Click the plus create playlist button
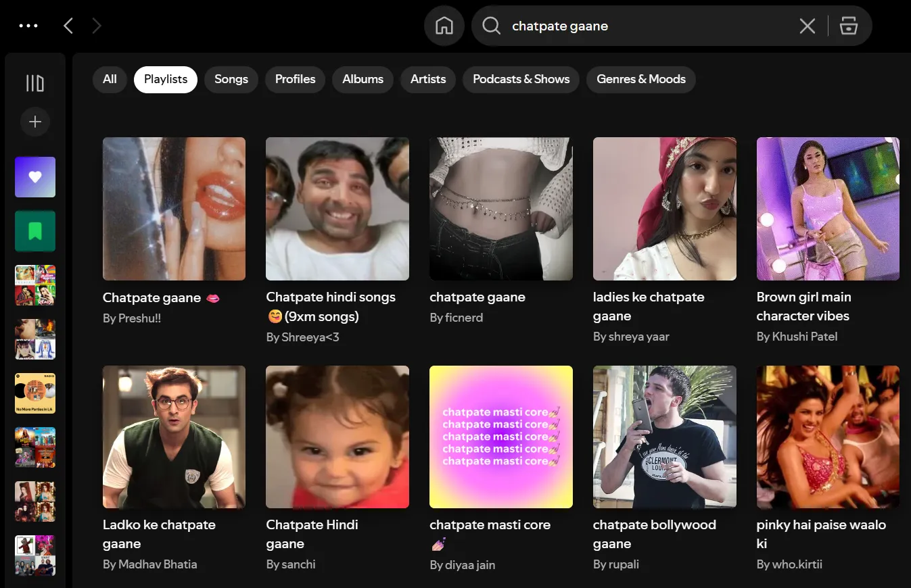Viewport: 911px width, 588px height. tap(35, 122)
